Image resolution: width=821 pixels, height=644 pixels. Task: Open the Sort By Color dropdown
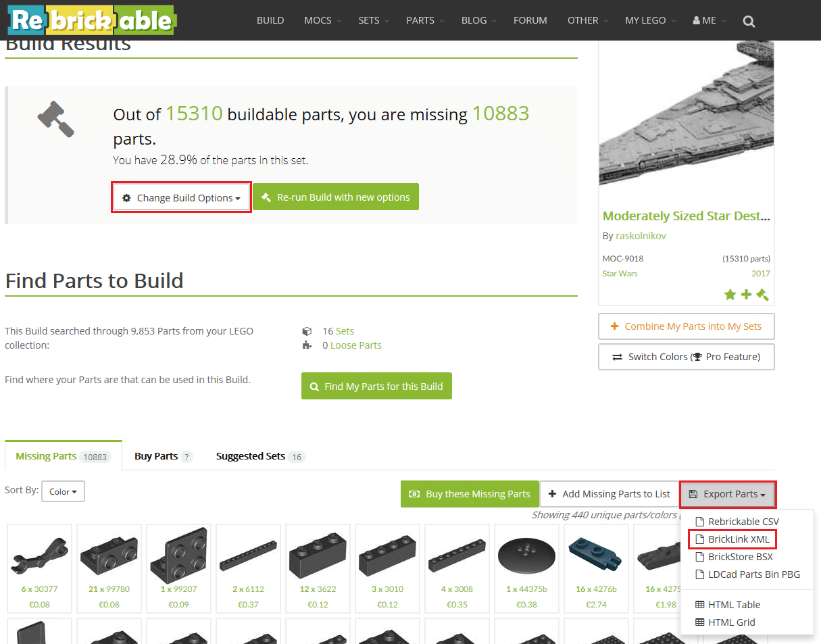coord(63,491)
